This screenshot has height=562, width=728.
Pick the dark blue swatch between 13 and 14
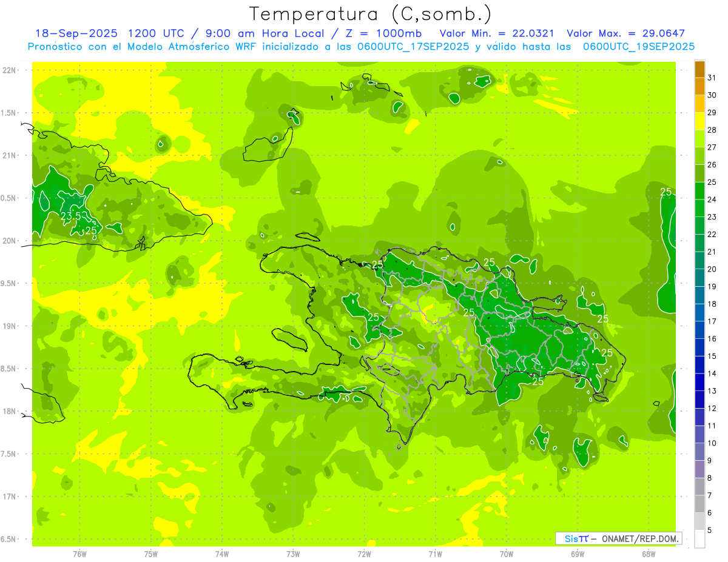[699, 382]
